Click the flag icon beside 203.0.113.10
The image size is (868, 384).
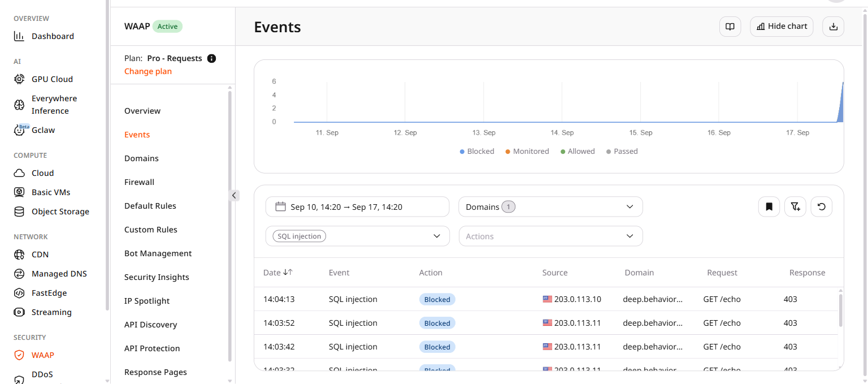click(547, 299)
